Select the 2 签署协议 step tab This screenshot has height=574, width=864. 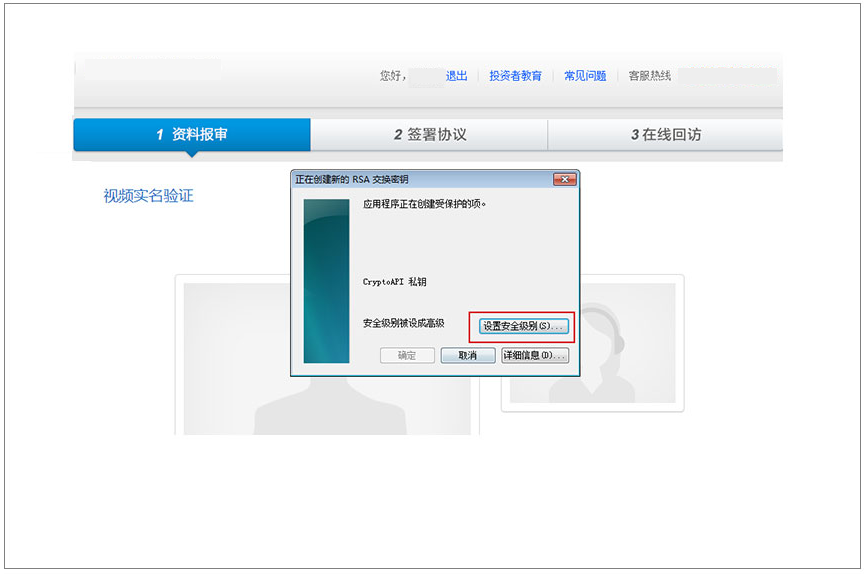[429, 134]
